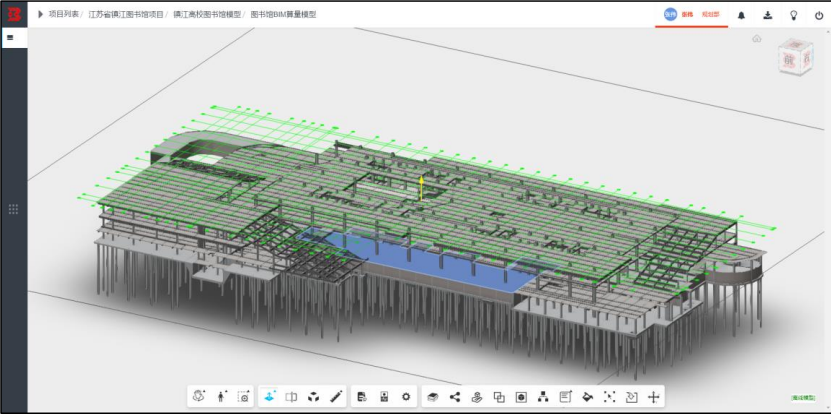Select the paint bucket color tool
The width and height of the screenshot is (831, 414).
pos(587,396)
